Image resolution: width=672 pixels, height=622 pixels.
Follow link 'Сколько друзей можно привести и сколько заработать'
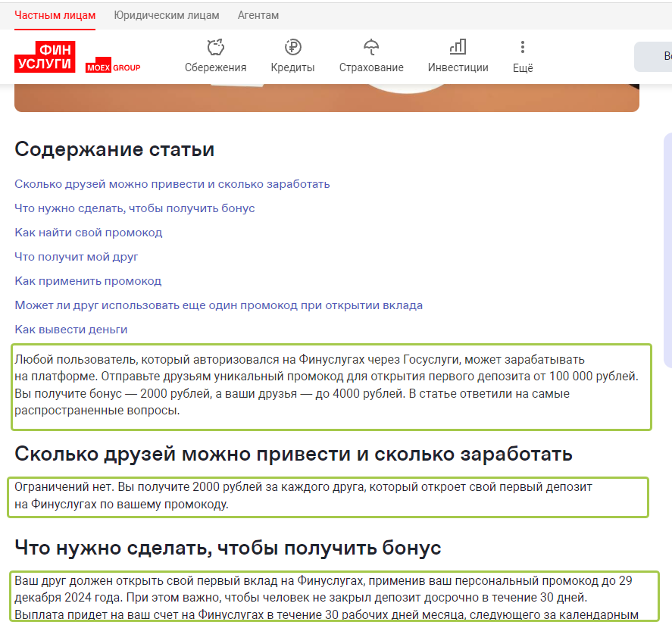[172, 184]
